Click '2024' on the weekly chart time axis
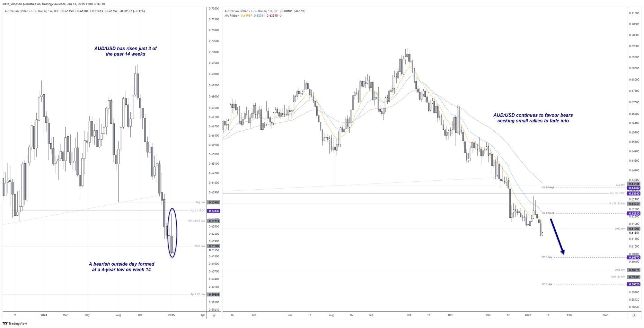This screenshot has height=328, width=644. pyautogui.click(x=44, y=315)
